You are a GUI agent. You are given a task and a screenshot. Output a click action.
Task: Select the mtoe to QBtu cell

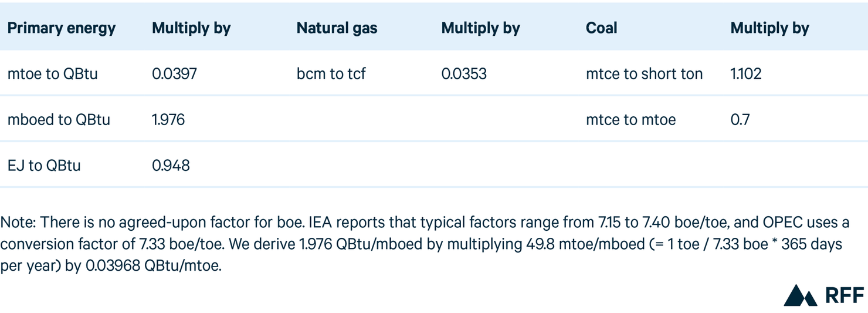pos(53,74)
